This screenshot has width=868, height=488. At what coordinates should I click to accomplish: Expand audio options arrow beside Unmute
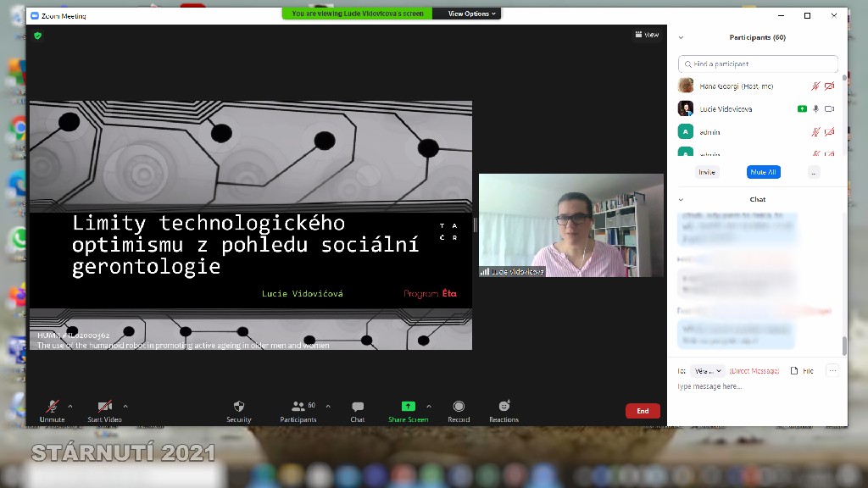[x=70, y=406]
